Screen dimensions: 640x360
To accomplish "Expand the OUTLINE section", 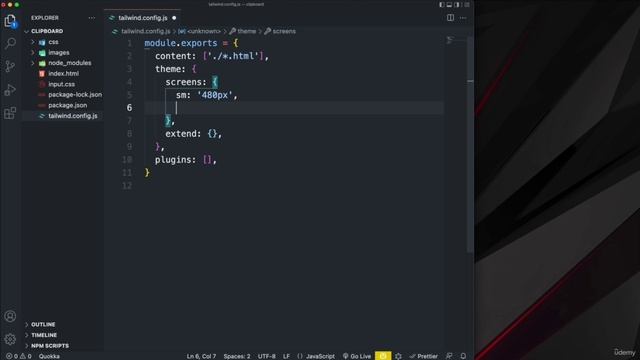I will [43, 324].
